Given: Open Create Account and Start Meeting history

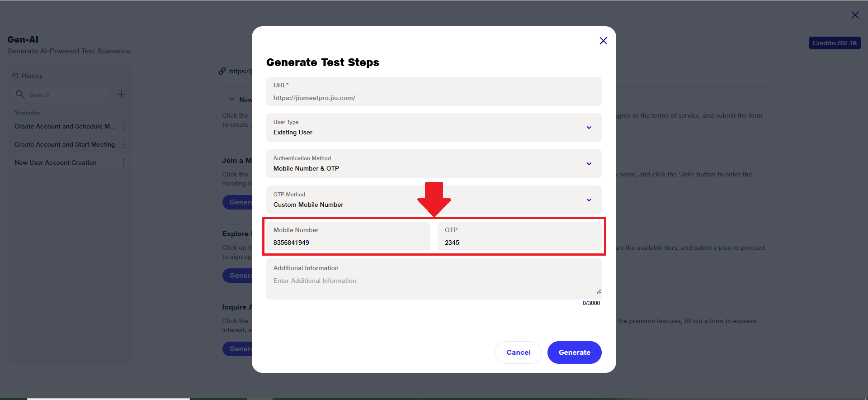Looking at the screenshot, I should [65, 144].
